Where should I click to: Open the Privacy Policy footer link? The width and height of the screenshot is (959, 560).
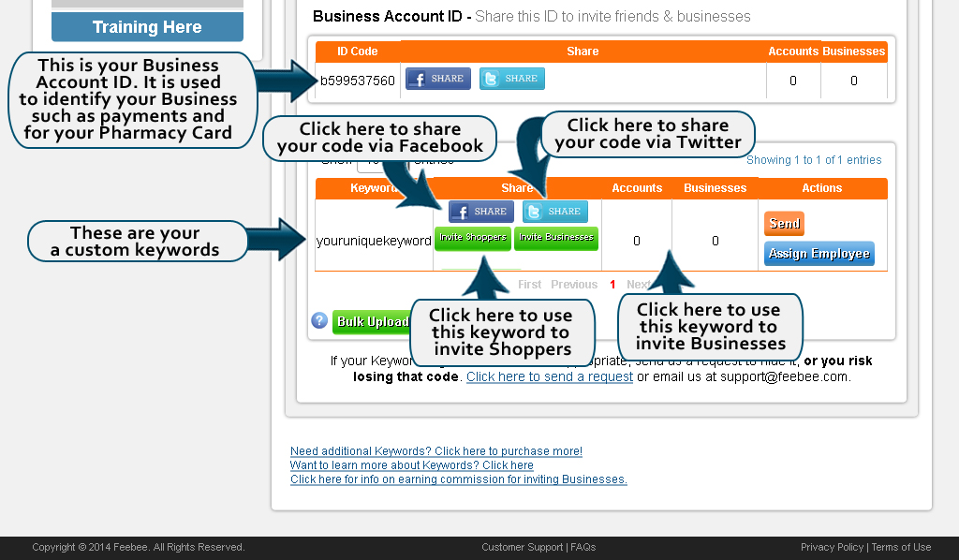(832, 547)
